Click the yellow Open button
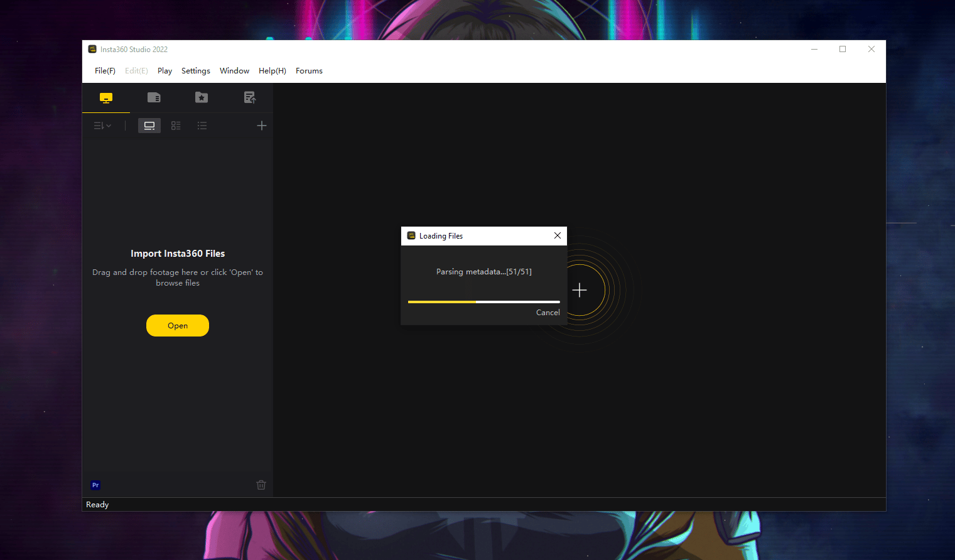The image size is (955, 560). click(178, 325)
